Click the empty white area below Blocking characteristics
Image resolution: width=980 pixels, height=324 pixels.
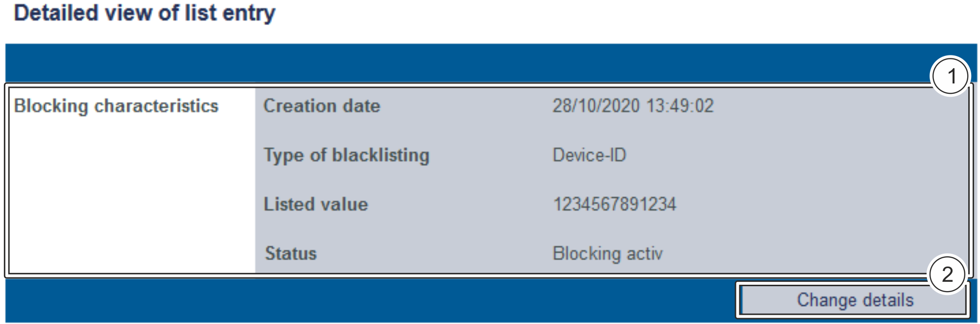(x=131, y=196)
